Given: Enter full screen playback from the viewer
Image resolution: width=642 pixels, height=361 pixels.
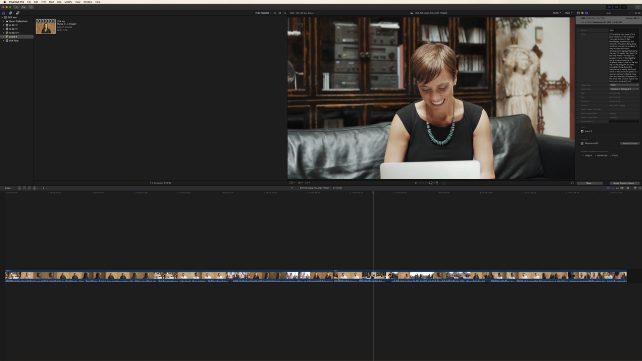Looking at the screenshot, I should [x=572, y=183].
